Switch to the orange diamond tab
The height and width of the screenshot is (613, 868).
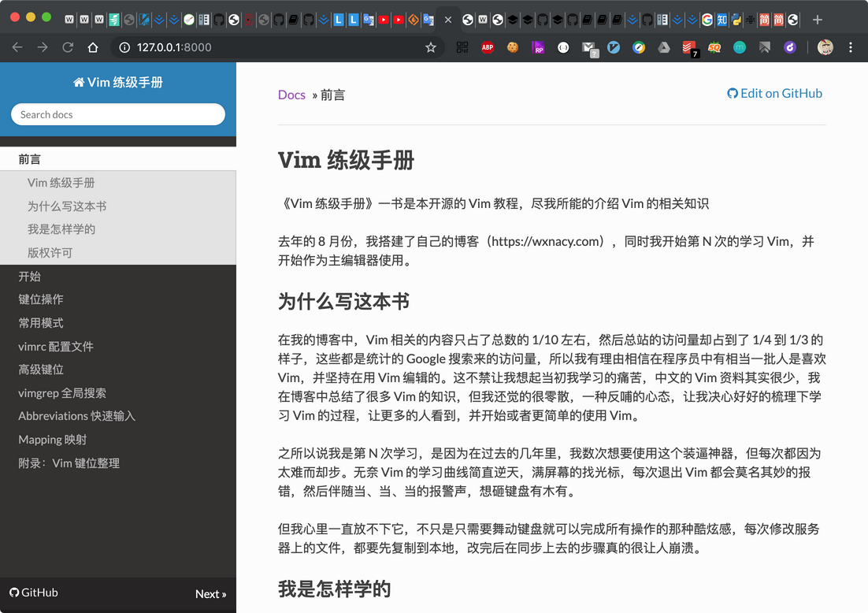413,20
